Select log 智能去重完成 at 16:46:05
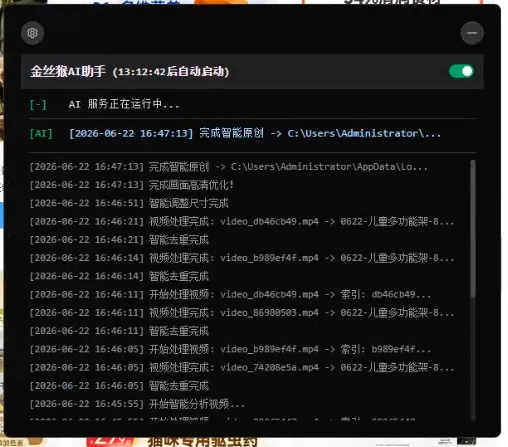The image size is (508, 447). pyautogui.click(x=119, y=386)
